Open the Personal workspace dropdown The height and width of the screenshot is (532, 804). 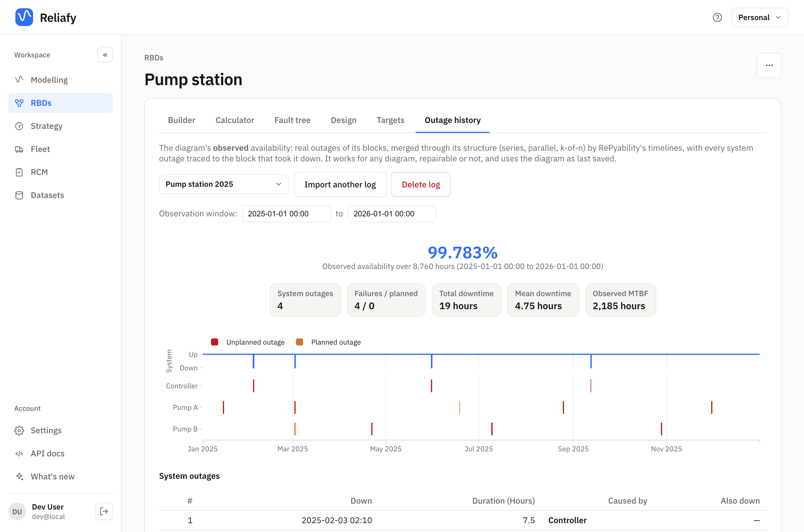pos(760,17)
